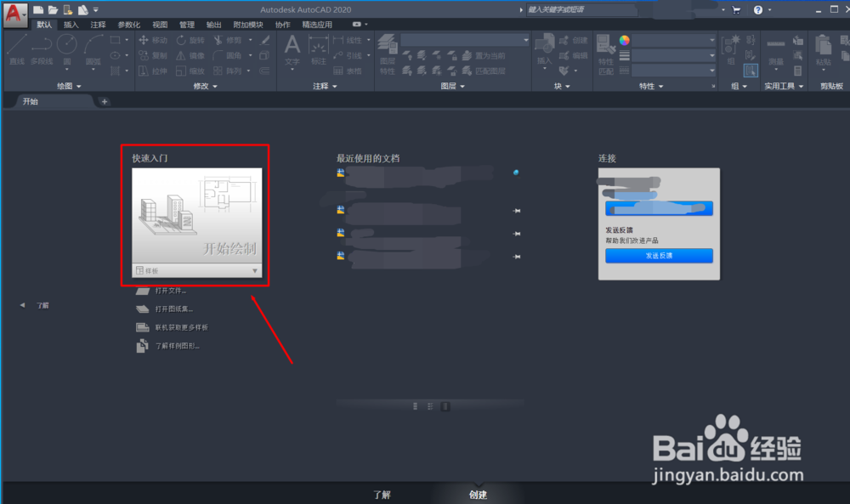Expand the 实用工具 (Utilities) panel
Viewport: 850px width, 504px height.
tap(784, 86)
